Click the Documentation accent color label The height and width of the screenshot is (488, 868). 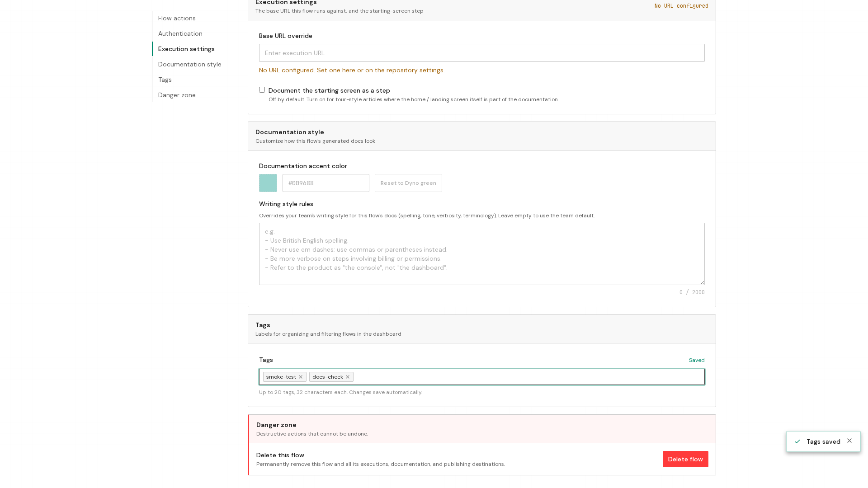(303, 166)
